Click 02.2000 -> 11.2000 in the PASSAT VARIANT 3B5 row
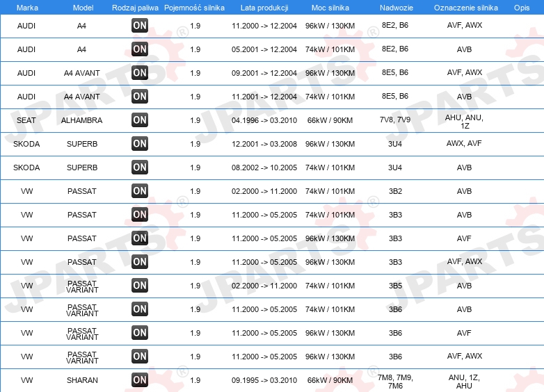The width and height of the screenshot is (544, 392). click(x=264, y=286)
